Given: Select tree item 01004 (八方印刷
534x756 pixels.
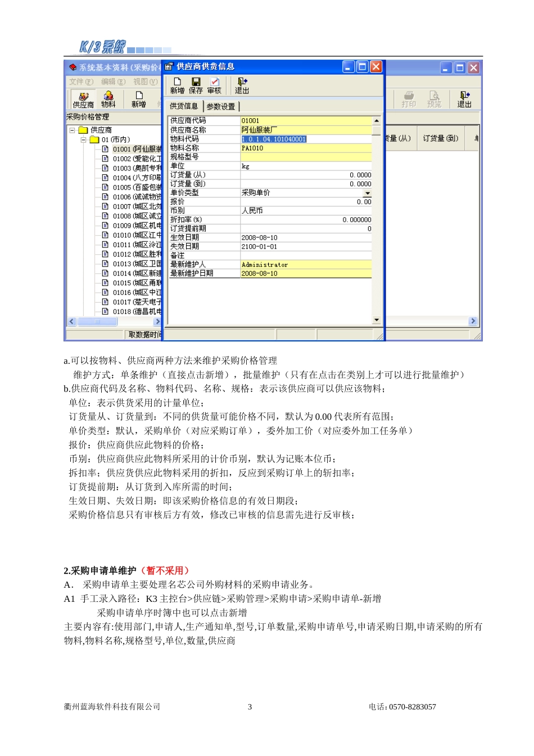Looking at the screenshot, I should click(137, 178).
